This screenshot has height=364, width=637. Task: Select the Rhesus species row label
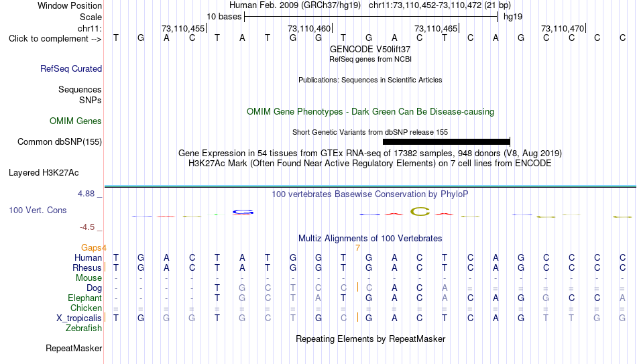pos(86,267)
